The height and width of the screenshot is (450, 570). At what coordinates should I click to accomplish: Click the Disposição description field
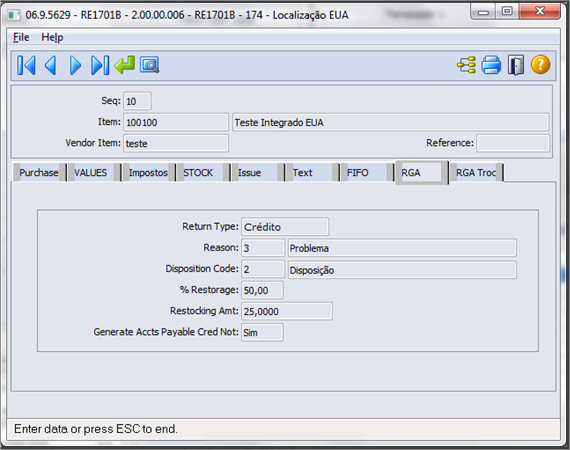point(402,270)
